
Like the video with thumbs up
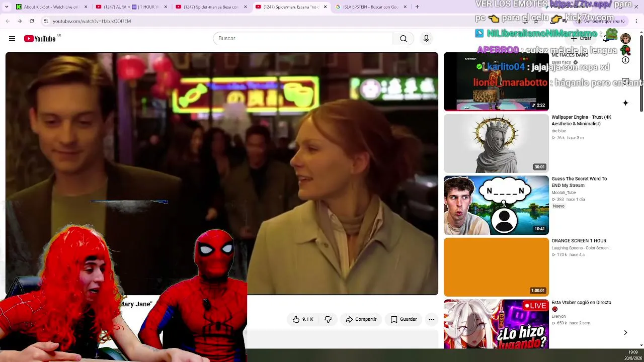[296, 319]
